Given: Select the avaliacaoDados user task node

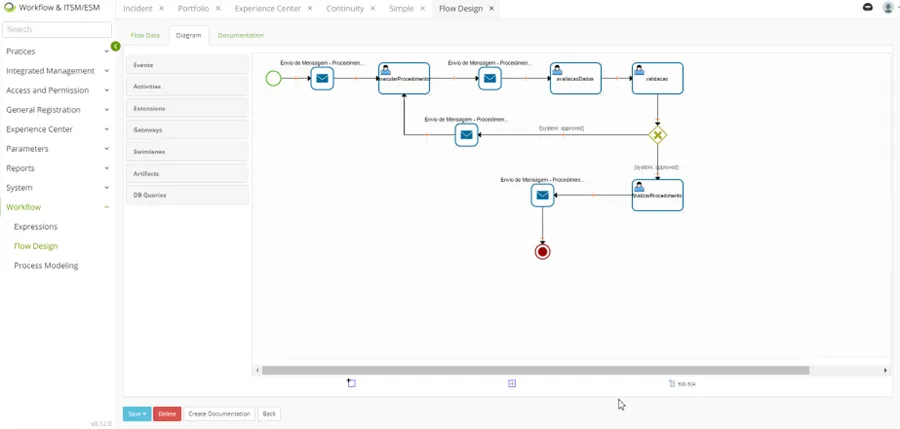Looking at the screenshot, I should tap(575, 78).
